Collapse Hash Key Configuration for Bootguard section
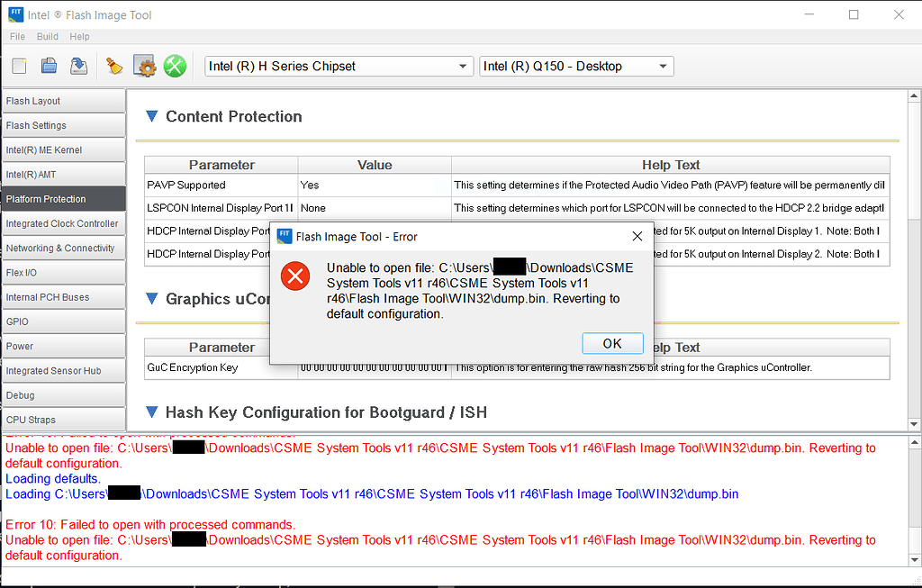The width and height of the screenshot is (922, 588). pyautogui.click(x=152, y=412)
